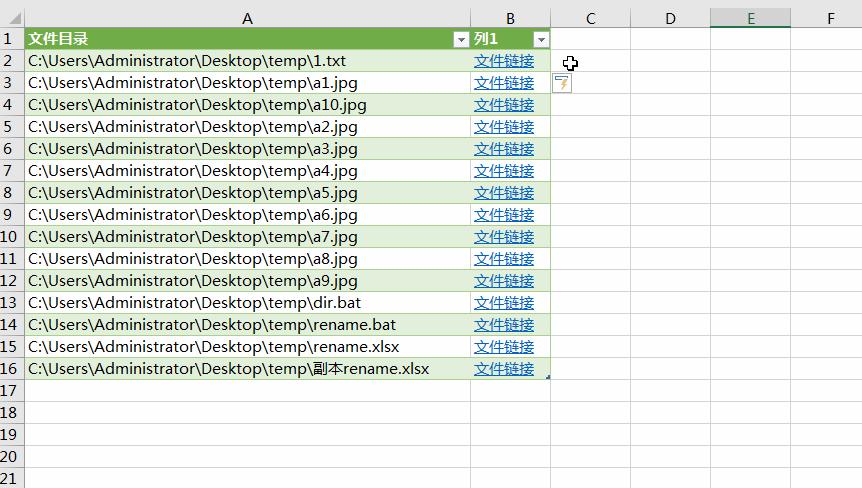The width and height of the screenshot is (862, 488).
Task: Select the row 16 header
Action: coord(12,369)
